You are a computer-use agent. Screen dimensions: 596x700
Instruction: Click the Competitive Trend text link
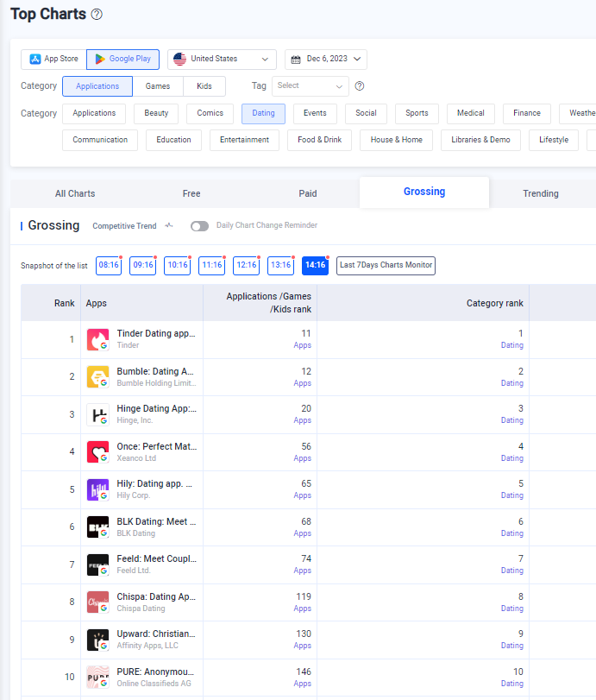pyautogui.click(x=124, y=226)
